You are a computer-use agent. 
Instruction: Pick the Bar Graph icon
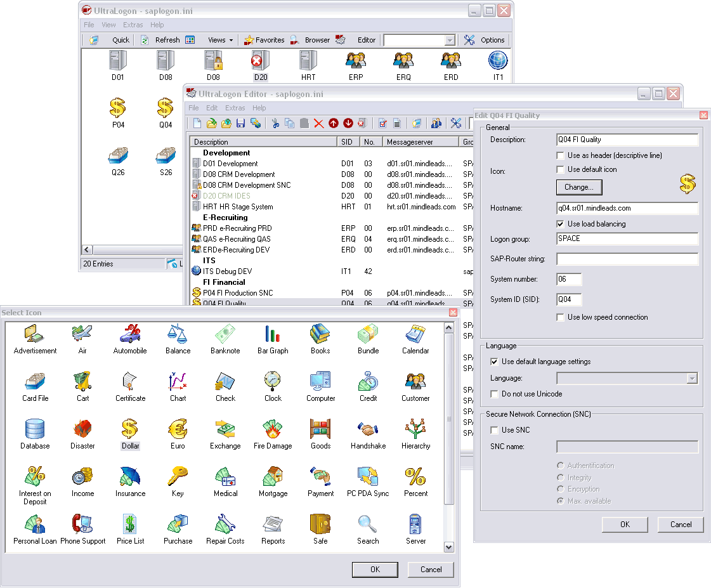point(273,339)
